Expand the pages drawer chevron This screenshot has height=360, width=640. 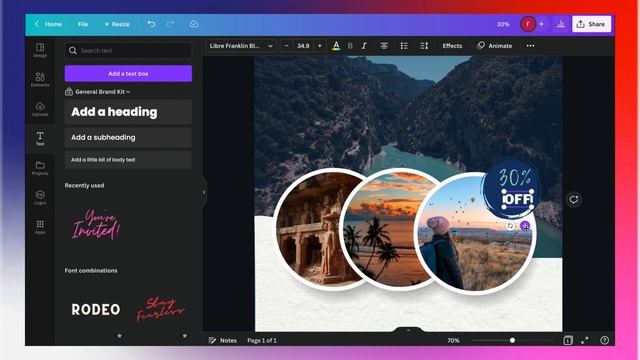408,329
